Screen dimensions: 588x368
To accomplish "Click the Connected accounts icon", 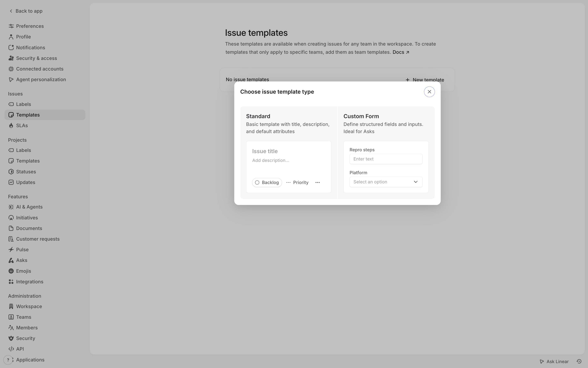I will pyautogui.click(x=11, y=69).
